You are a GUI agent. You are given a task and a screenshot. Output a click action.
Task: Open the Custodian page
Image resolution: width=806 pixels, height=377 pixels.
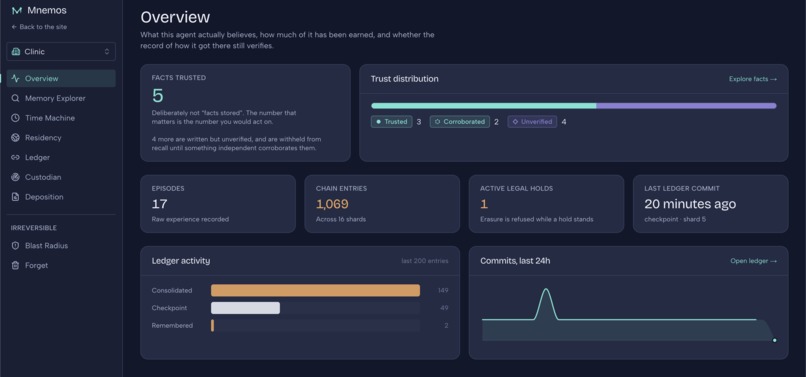coord(61,177)
